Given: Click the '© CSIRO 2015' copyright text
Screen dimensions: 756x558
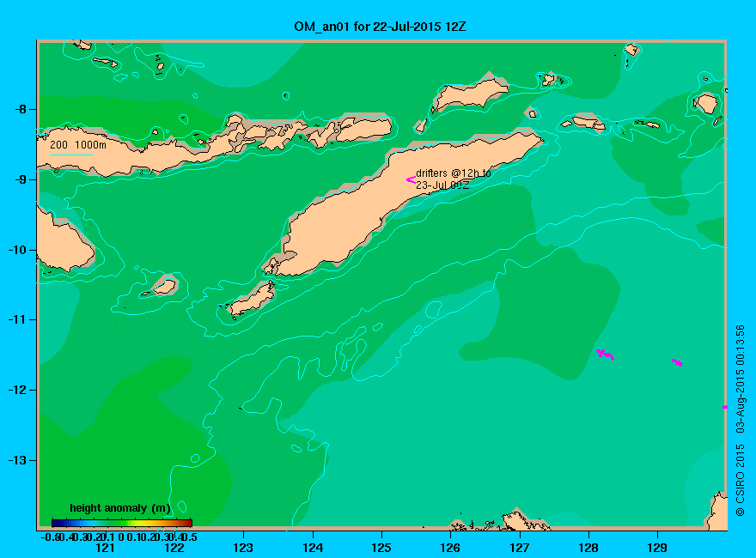Looking at the screenshot, I should (740, 481).
